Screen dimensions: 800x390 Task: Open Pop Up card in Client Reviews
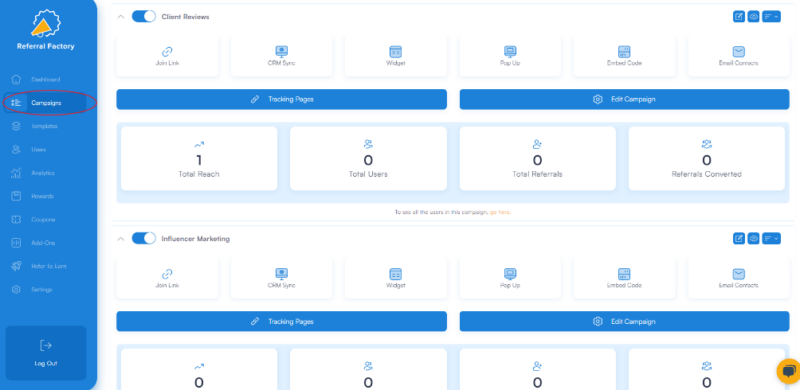[510, 56]
